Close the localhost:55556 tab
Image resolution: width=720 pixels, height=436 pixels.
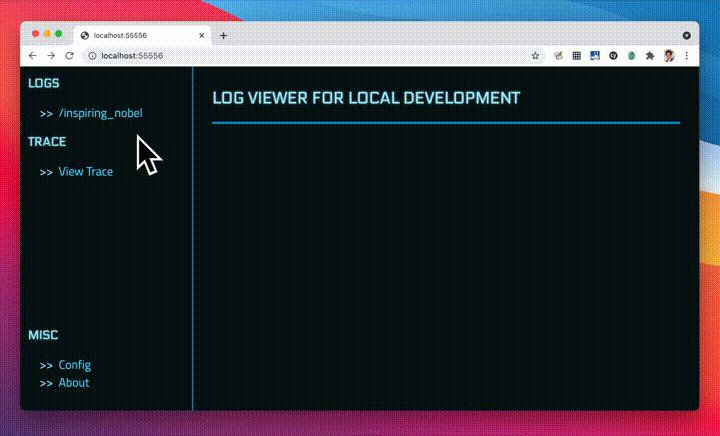tap(202, 35)
